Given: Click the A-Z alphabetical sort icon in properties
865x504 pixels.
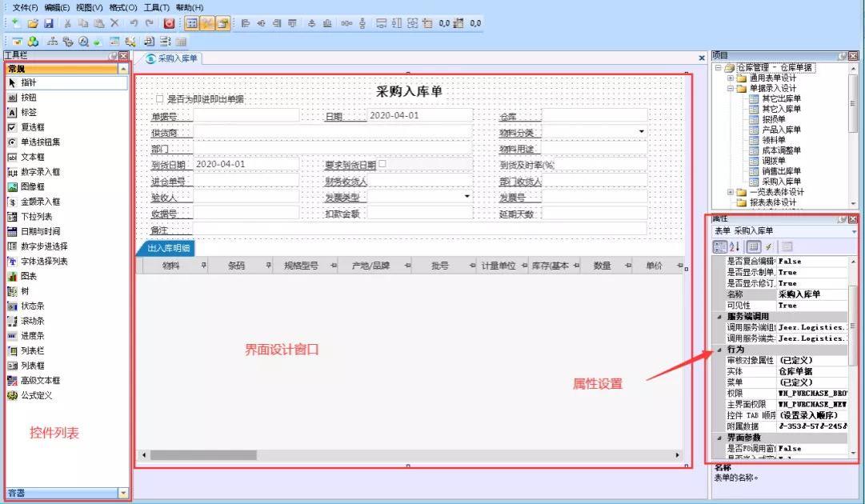Looking at the screenshot, I should point(735,246).
